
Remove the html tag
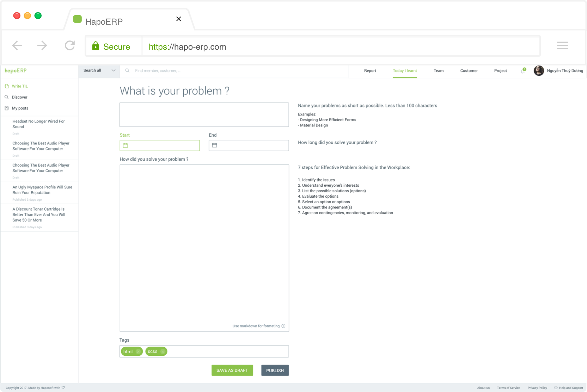(x=138, y=351)
